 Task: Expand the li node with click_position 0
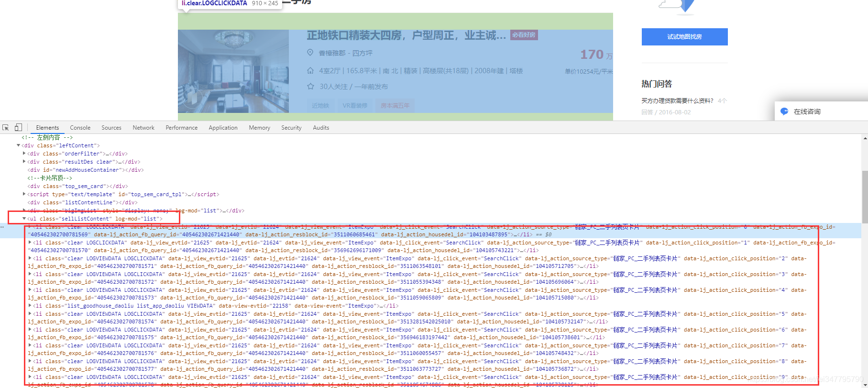pos(30,227)
